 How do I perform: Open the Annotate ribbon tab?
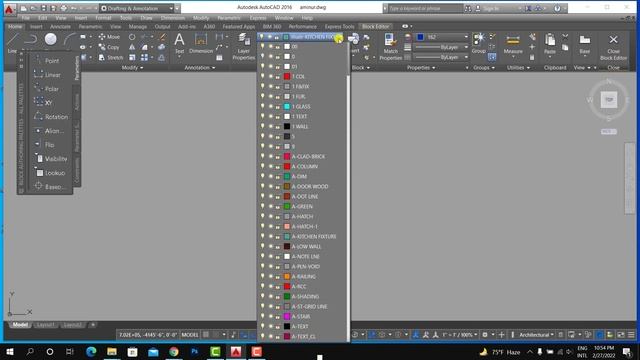(60, 27)
